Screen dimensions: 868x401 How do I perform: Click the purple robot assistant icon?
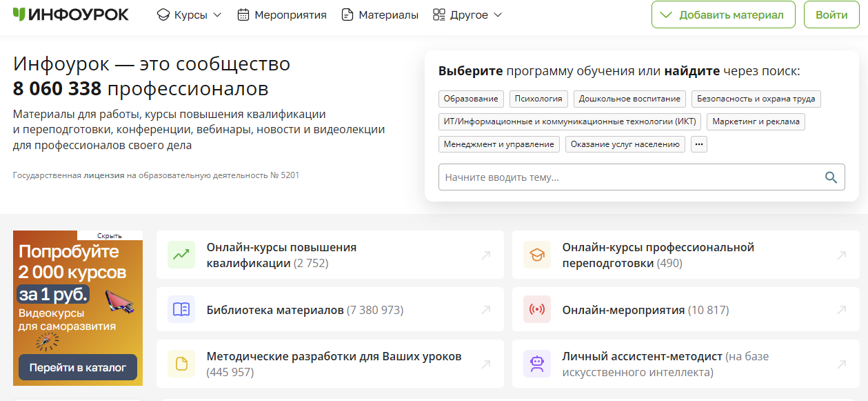[537, 364]
